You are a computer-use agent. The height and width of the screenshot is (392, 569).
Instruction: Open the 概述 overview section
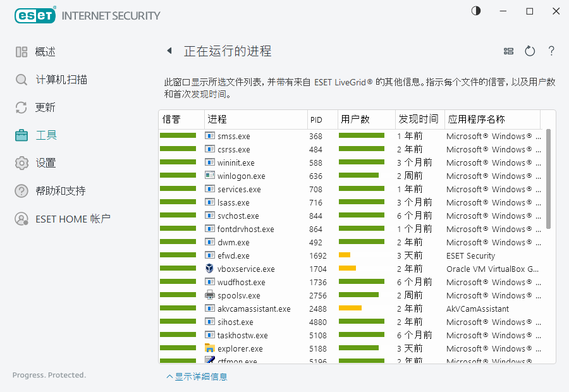point(45,52)
